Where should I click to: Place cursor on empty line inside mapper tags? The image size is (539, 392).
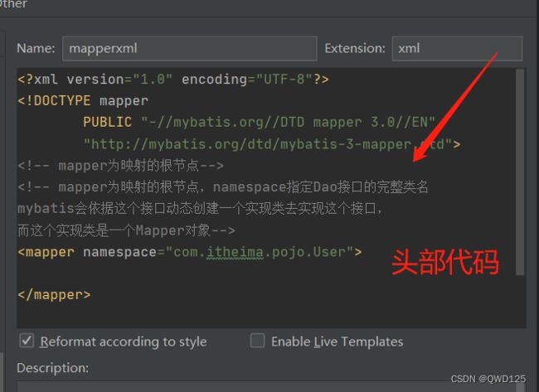pyautogui.click(x=166, y=273)
